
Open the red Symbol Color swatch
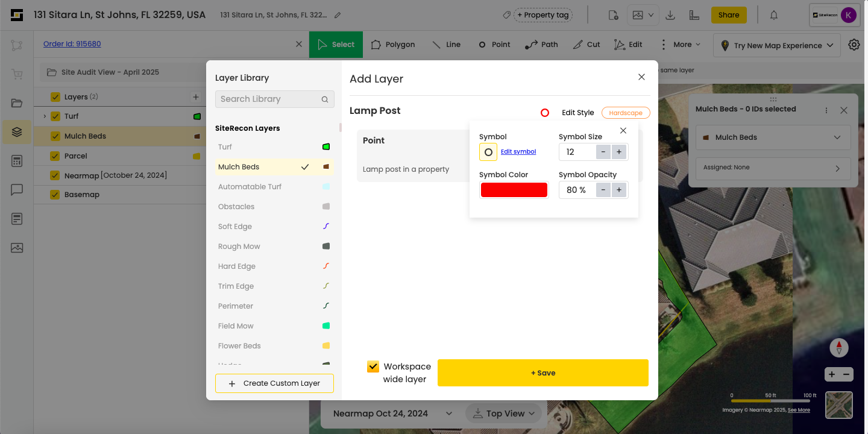pyautogui.click(x=514, y=190)
